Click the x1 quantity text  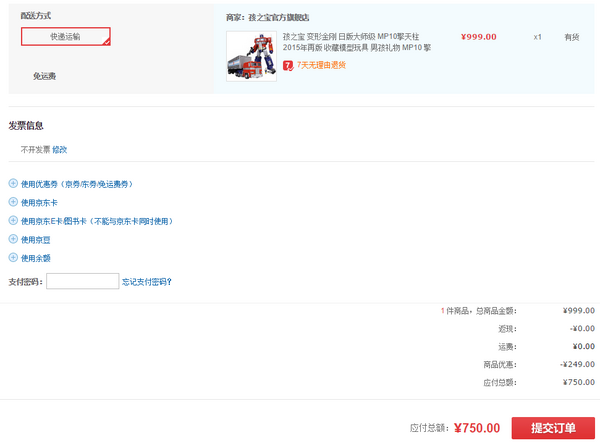[538, 37]
